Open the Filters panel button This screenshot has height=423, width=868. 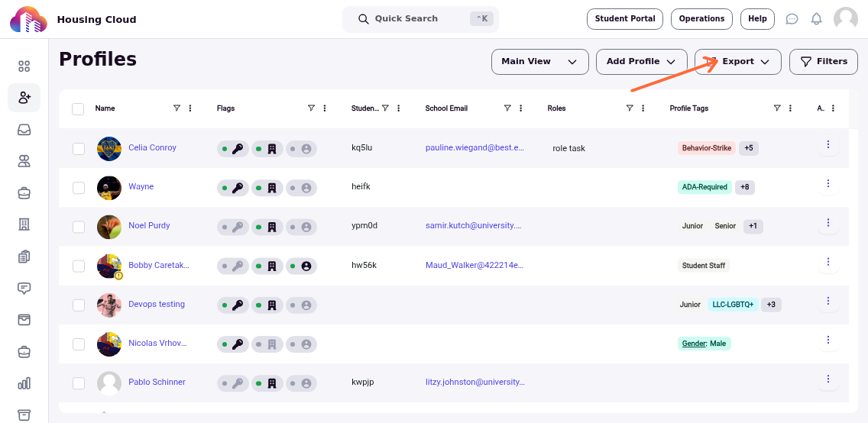[x=824, y=61]
